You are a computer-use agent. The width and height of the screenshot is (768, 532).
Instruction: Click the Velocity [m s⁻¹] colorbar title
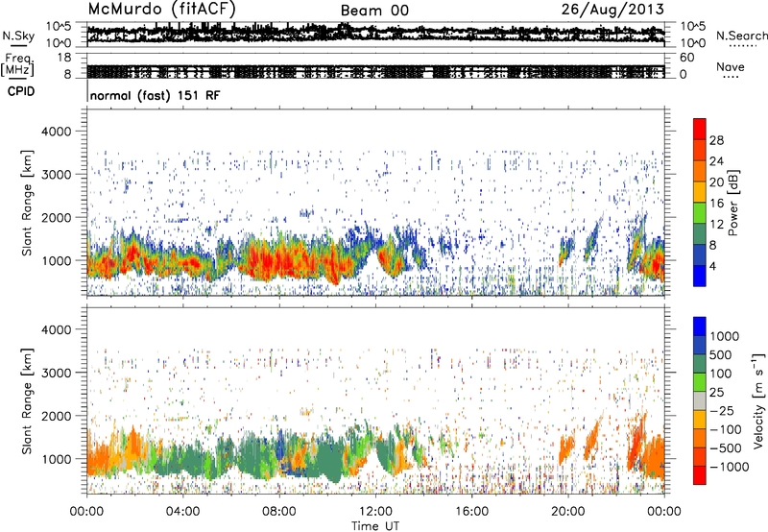pos(758,400)
